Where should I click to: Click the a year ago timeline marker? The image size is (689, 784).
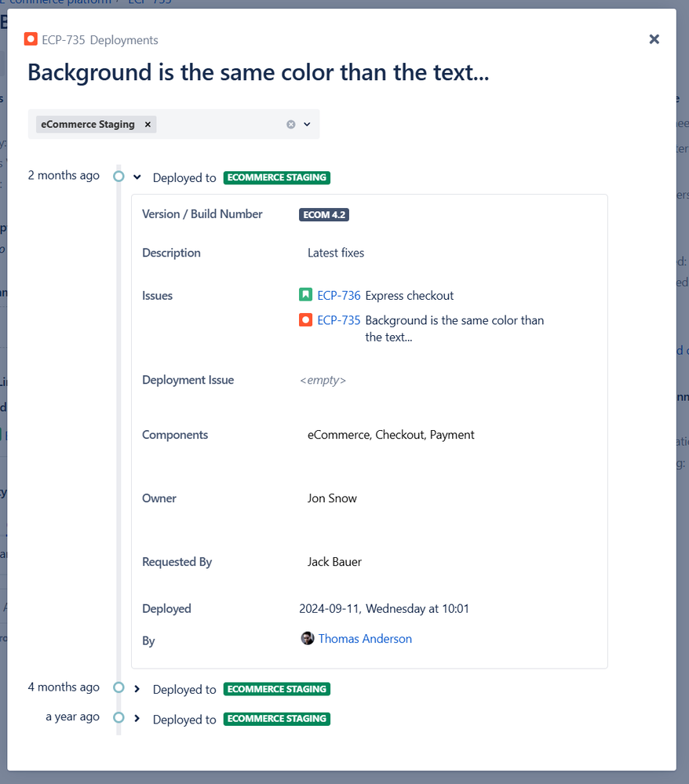pyautogui.click(x=118, y=717)
